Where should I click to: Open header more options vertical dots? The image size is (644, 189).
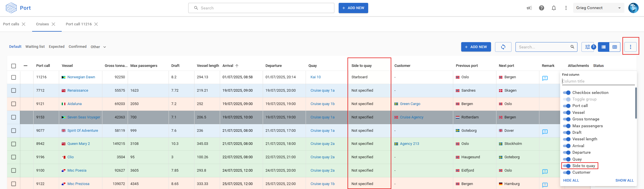click(x=566, y=8)
